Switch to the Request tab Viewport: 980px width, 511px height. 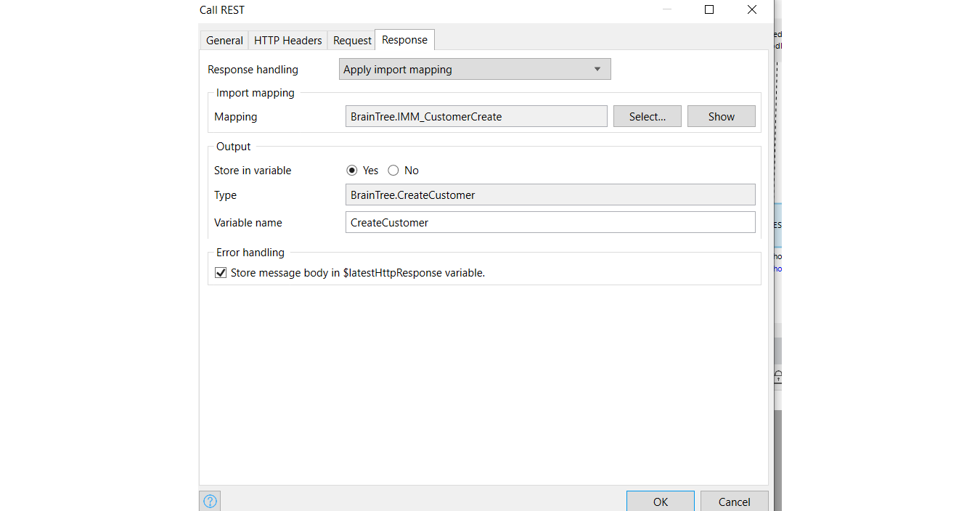[x=351, y=40]
